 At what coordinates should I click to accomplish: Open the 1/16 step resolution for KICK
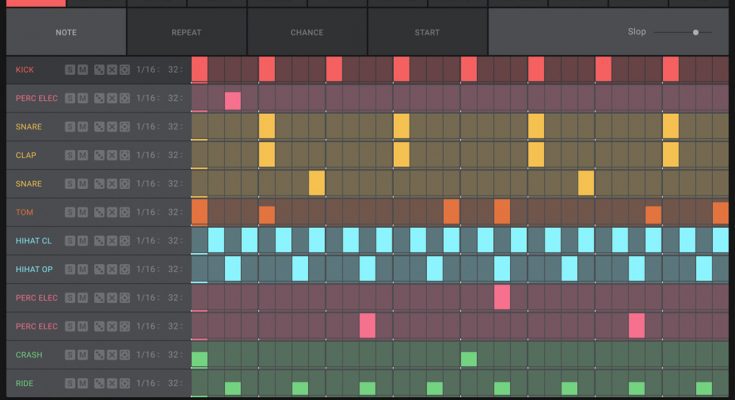click(146, 70)
